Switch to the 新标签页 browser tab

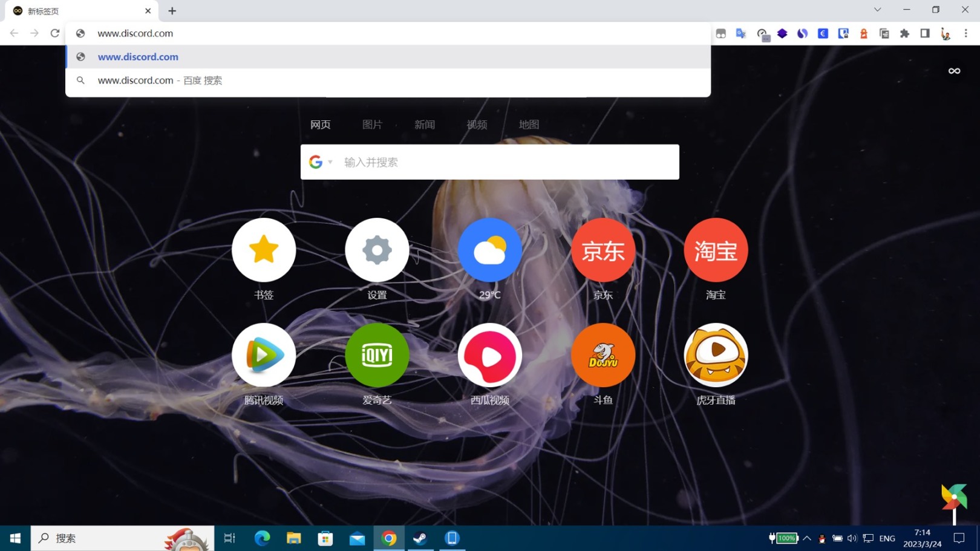[x=82, y=11]
